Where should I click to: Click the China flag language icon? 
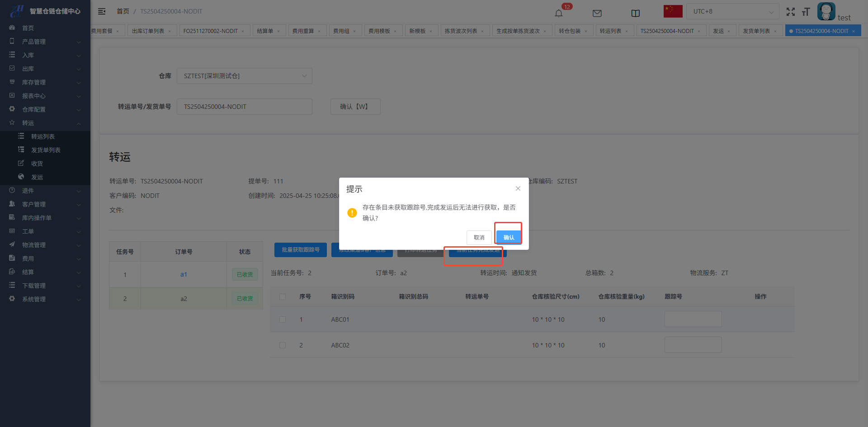pyautogui.click(x=673, y=11)
